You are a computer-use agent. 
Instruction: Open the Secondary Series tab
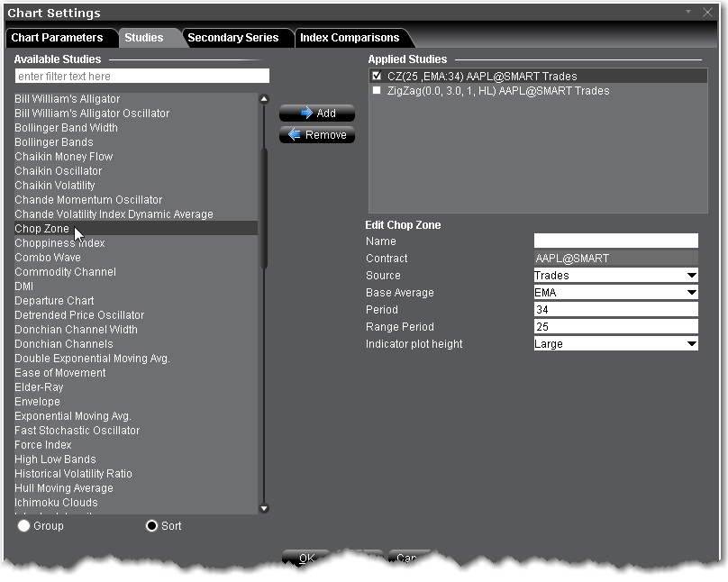tap(232, 38)
